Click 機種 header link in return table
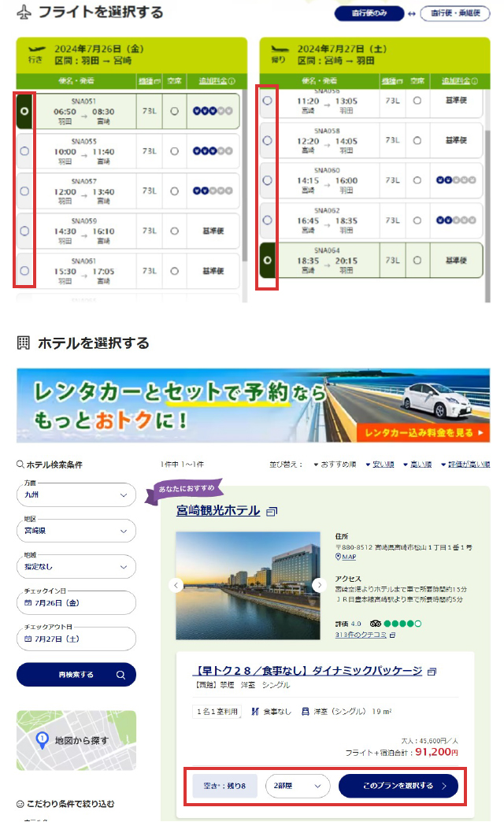 click(x=391, y=81)
